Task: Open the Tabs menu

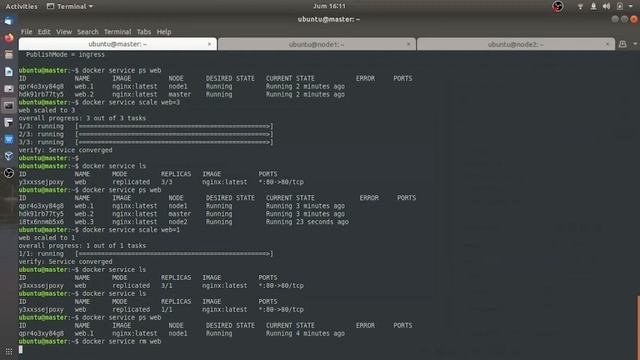Action: pos(144,32)
